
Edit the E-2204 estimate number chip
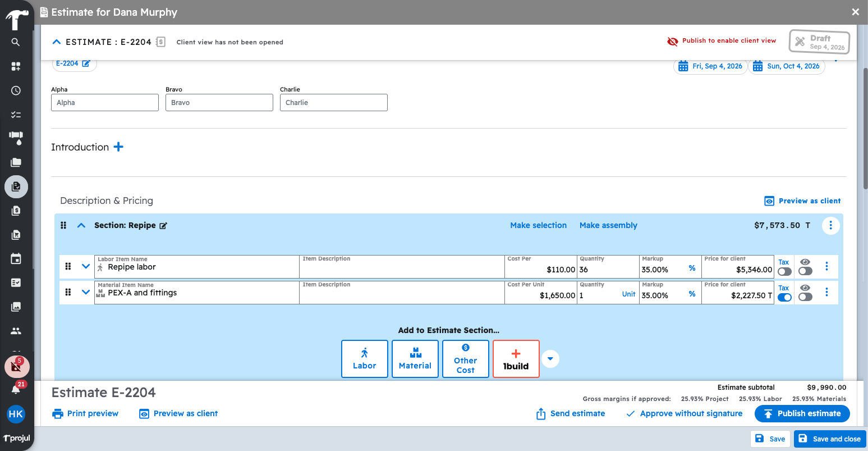coord(74,63)
